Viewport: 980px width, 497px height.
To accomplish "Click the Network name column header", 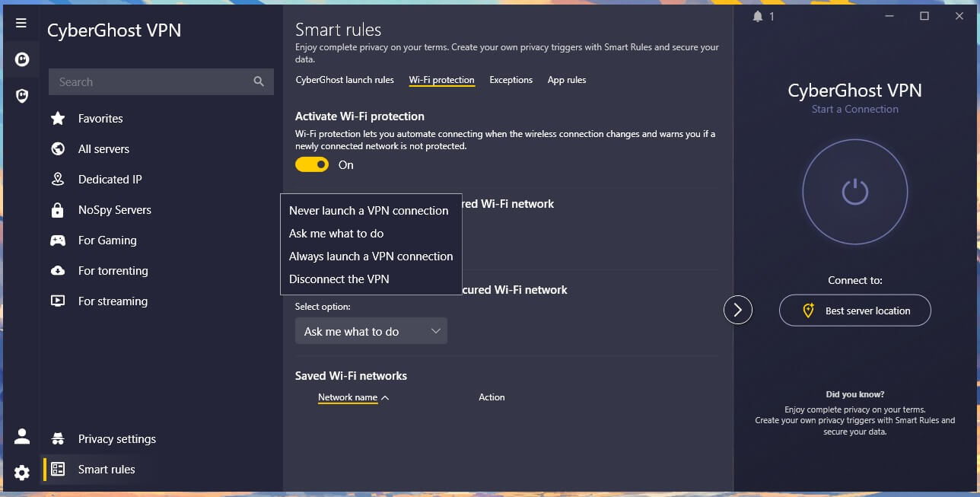I will click(x=348, y=397).
